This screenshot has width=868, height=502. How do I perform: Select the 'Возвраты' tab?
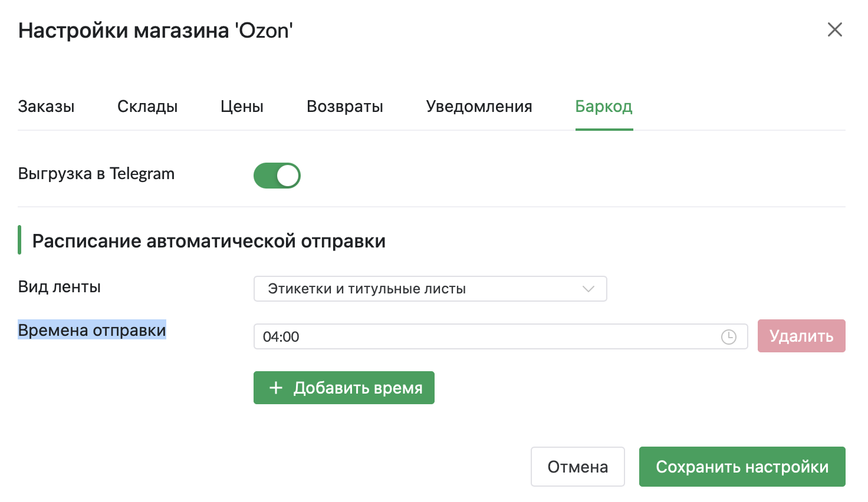(x=344, y=107)
